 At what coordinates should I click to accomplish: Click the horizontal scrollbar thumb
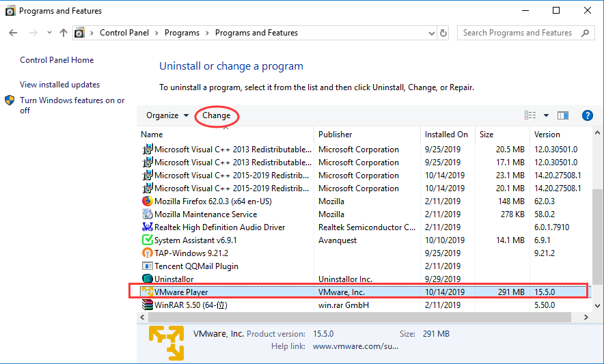pyautogui.click(x=360, y=317)
